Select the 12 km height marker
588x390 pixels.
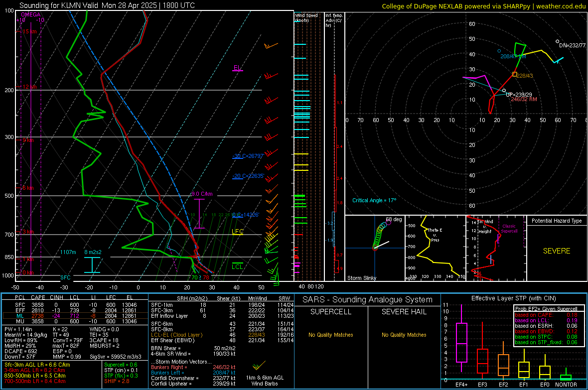coord(29,87)
